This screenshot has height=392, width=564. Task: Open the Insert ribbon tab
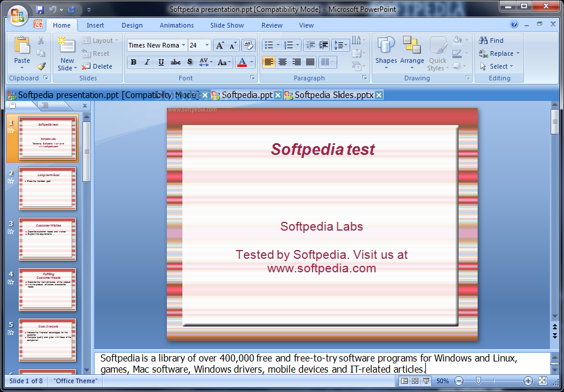click(95, 25)
